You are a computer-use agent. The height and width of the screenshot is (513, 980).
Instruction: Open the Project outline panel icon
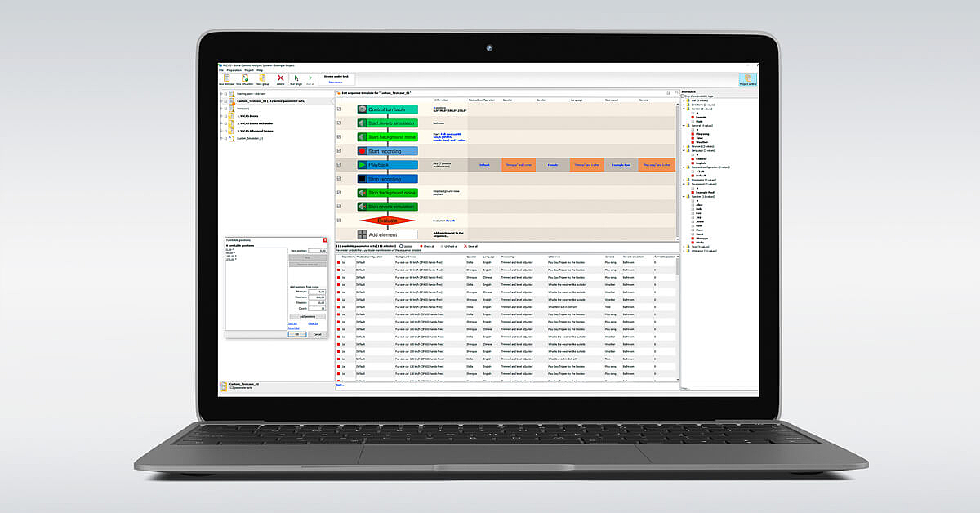[748, 79]
